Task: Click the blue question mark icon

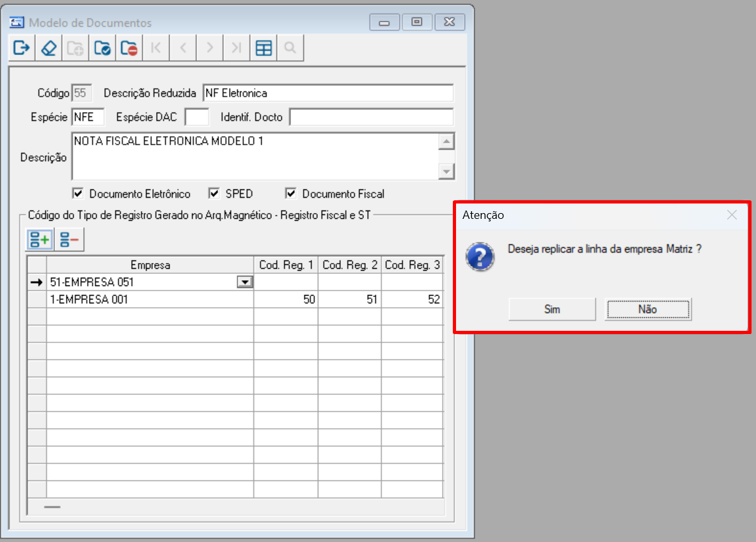Action: pos(480,257)
